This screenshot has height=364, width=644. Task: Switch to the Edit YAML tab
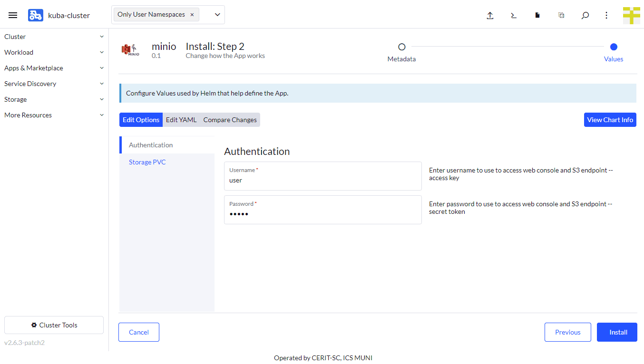pyautogui.click(x=181, y=120)
